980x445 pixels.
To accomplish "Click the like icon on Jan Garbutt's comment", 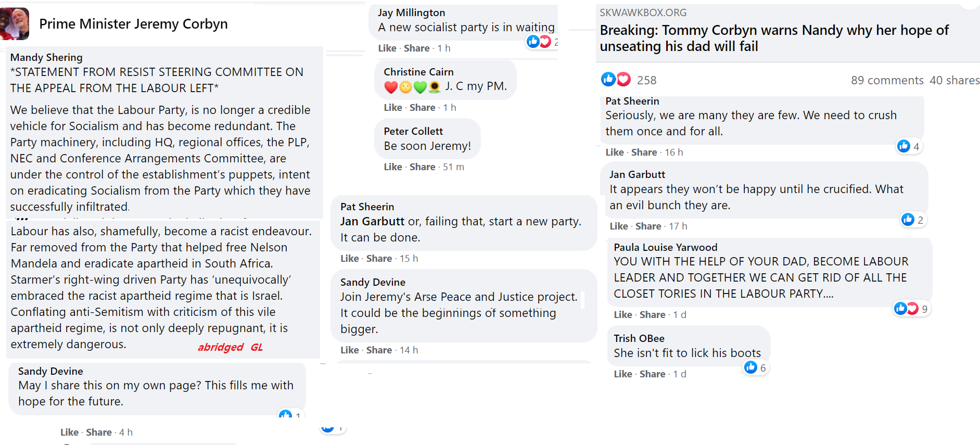I will point(908,220).
